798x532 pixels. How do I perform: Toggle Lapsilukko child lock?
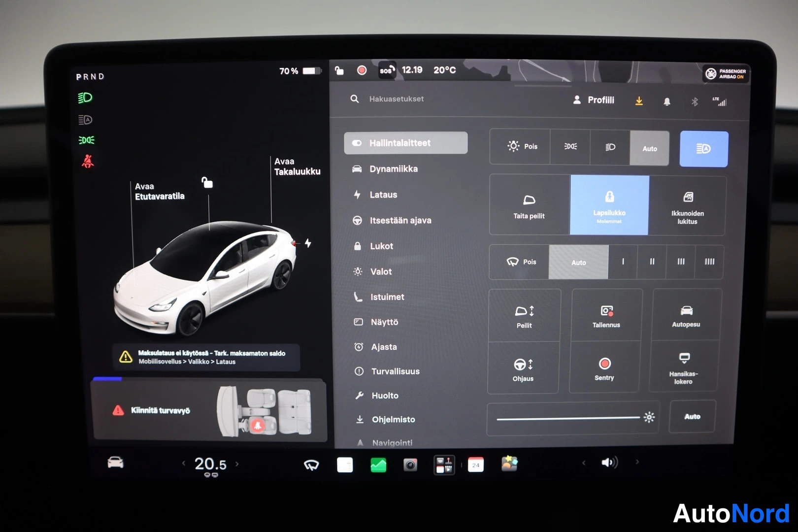click(x=609, y=205)
